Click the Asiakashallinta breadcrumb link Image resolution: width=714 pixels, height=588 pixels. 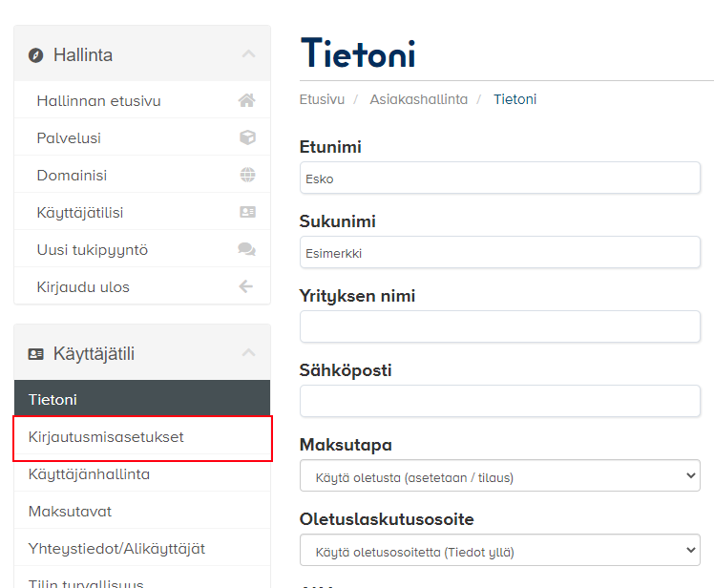coord(419,99)
